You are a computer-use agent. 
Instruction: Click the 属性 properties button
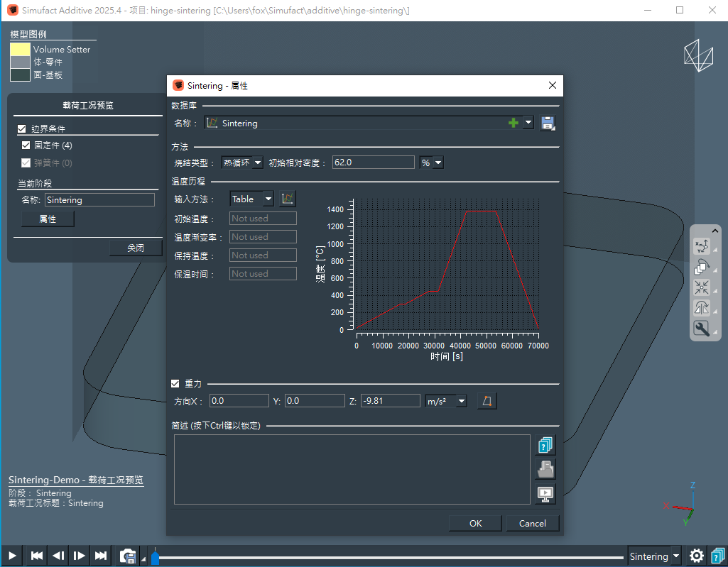pyautogui.click(x=48, y=219)
